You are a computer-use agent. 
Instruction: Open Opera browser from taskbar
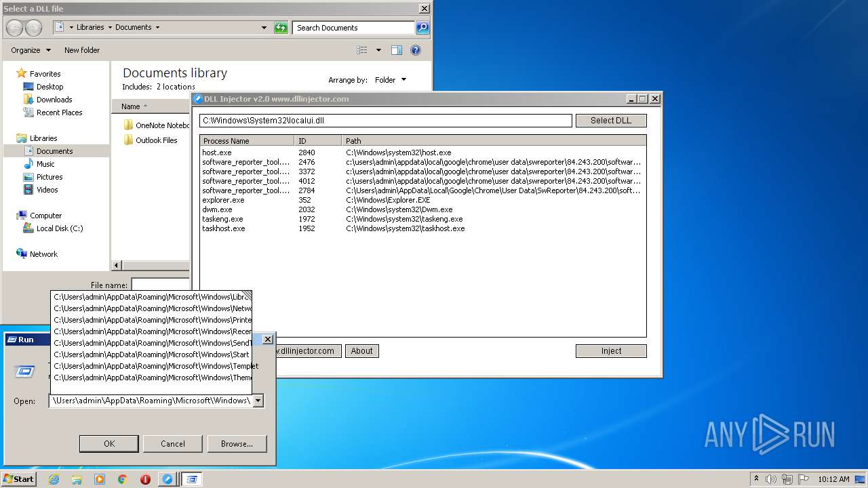[145, 479]
